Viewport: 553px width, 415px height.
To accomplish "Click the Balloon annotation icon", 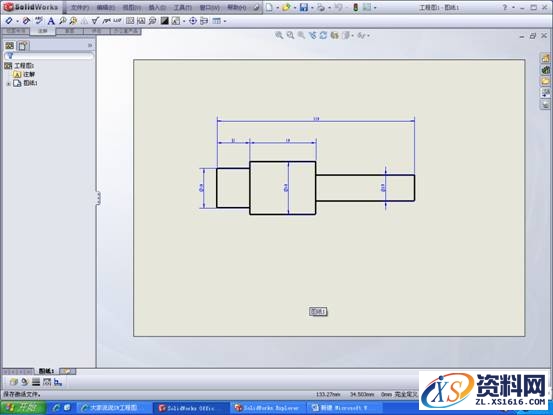I will click(x=62, y=21).
